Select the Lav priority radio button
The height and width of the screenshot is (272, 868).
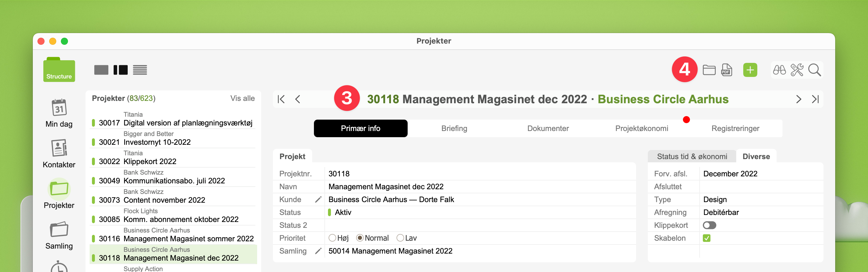tap(400, 238)
